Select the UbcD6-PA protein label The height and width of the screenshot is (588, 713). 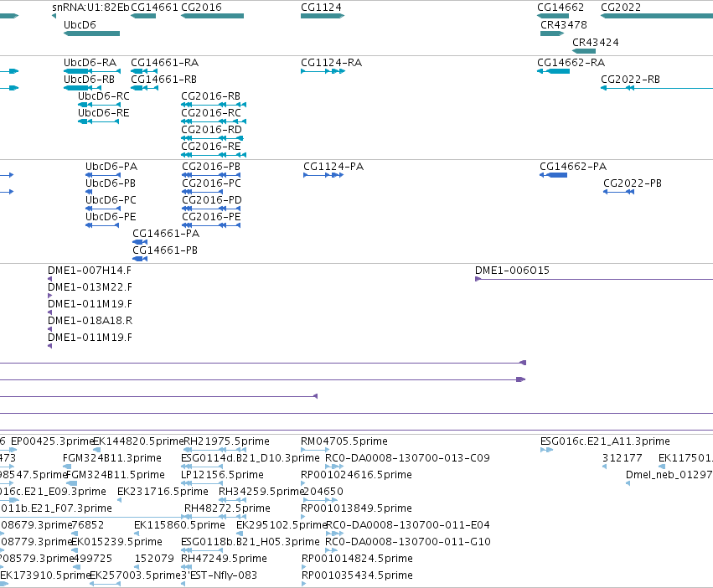[111, 167]
